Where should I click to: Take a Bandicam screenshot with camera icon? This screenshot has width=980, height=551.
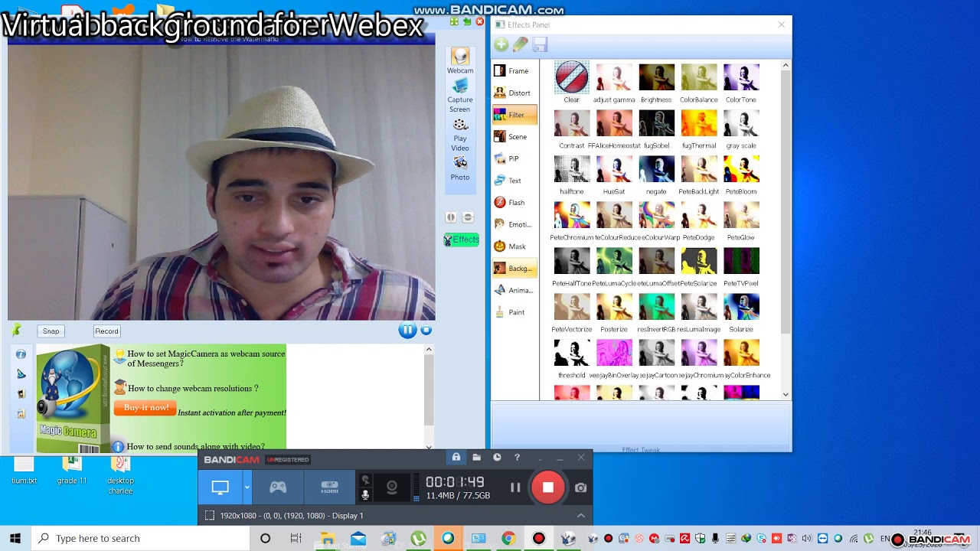(581, 487)
